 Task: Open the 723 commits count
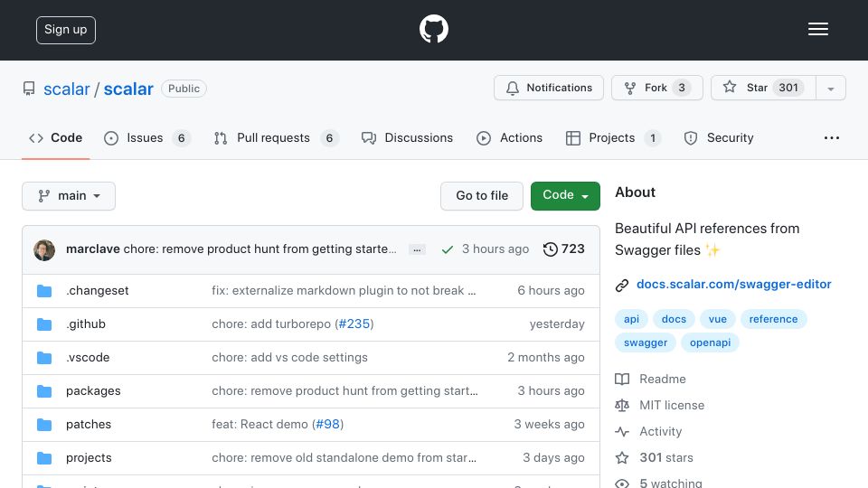pos(564,249)
